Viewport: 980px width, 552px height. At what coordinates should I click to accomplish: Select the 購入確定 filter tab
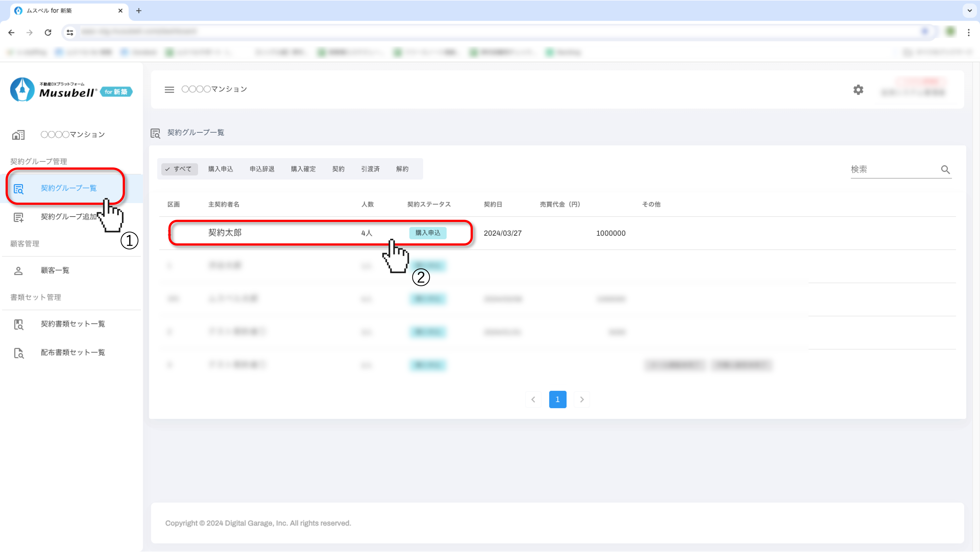(x=303, y=169)
